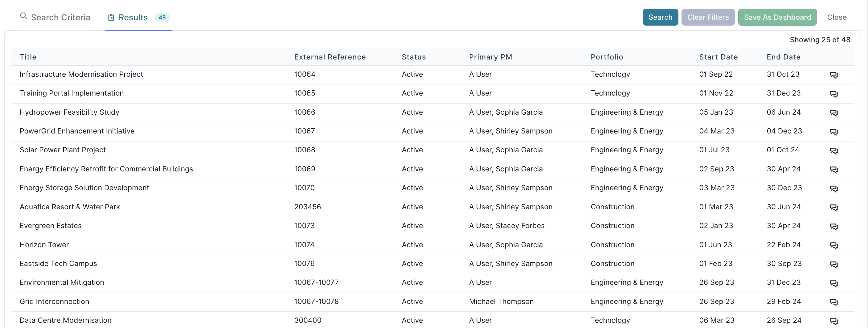The image size is (868, 328).
Task: Click the 48 results count badge
Action: (162, 17)
